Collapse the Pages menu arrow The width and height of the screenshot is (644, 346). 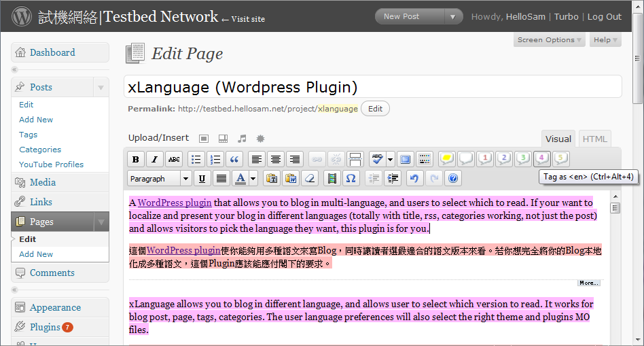click(x=101, y=222)
